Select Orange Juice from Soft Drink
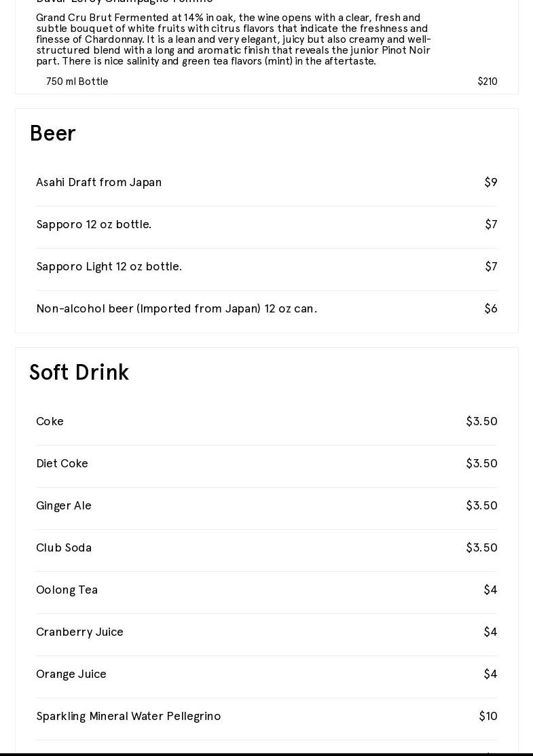The width and height of the screenshot is (533, 756). (71, 674)
